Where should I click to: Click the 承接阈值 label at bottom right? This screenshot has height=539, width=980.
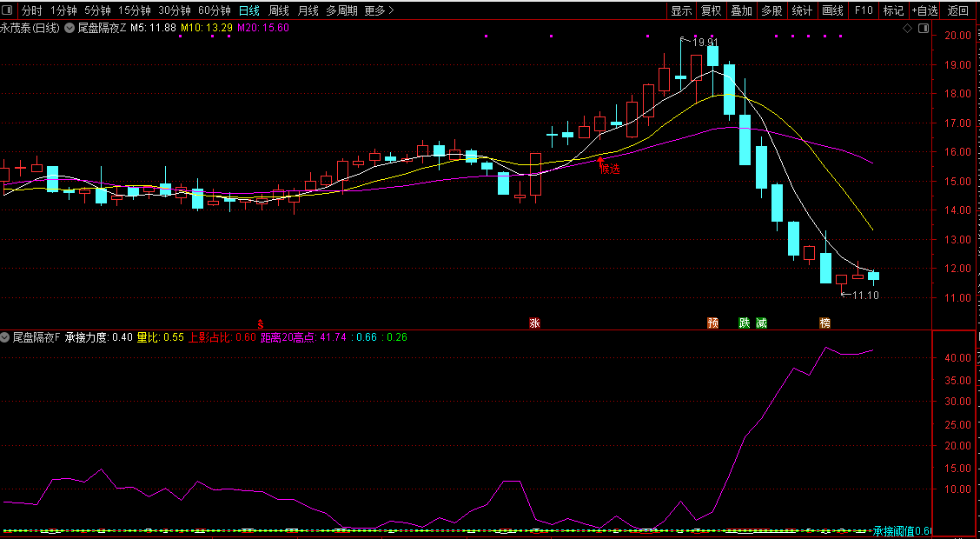(904, 531)
